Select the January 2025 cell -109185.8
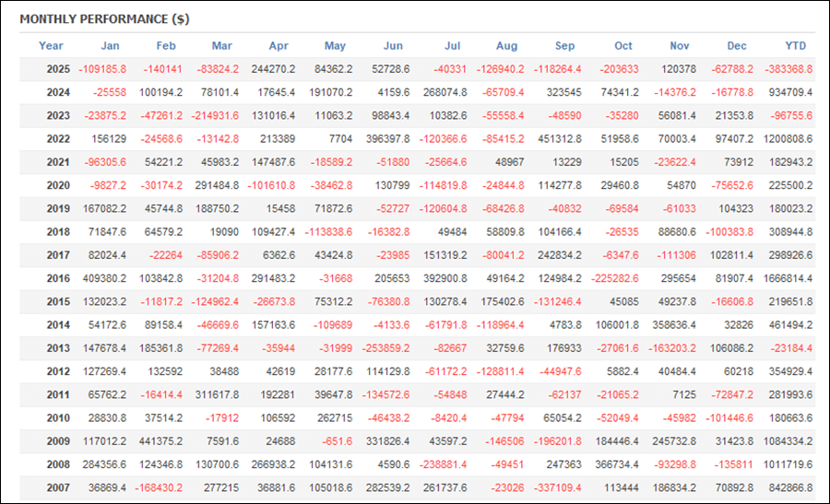This screenshot has height=504, width=830. [x=102, y=69]
